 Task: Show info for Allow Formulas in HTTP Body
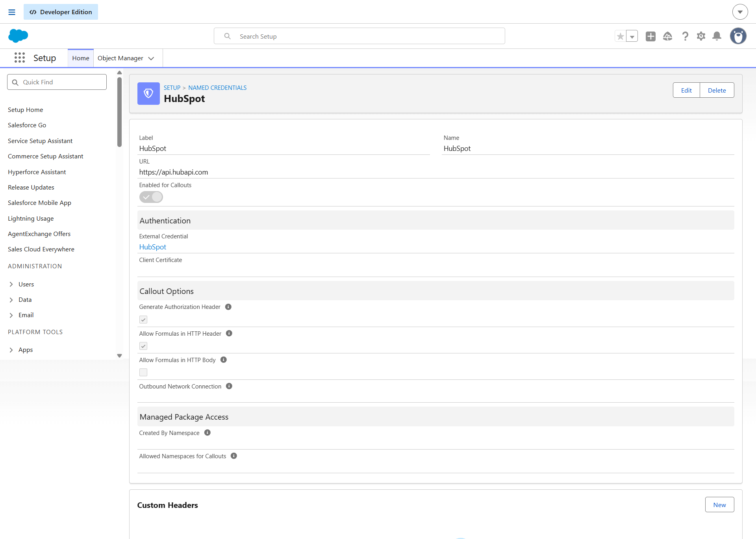pyautogui.click(x=224, y=360)
